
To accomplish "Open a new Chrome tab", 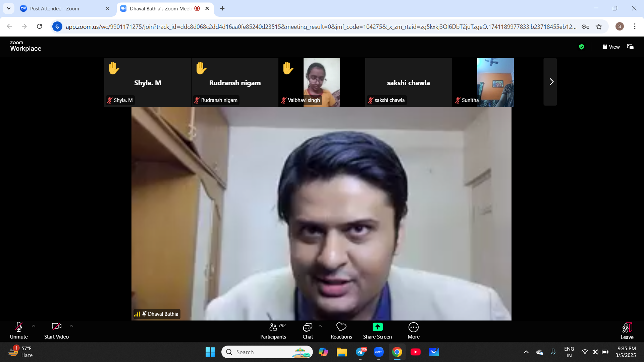I will (222, 9).
